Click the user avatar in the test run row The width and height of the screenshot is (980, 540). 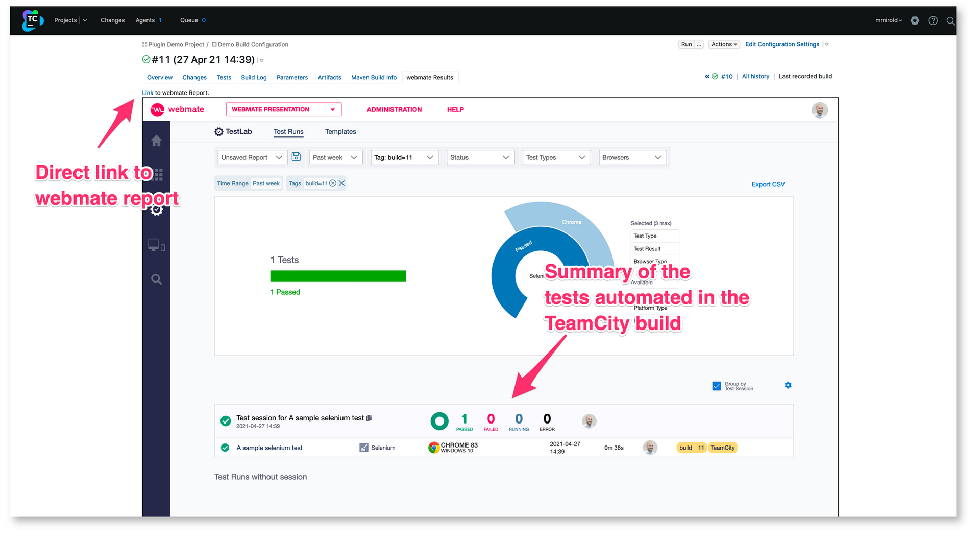coord(650,448)
